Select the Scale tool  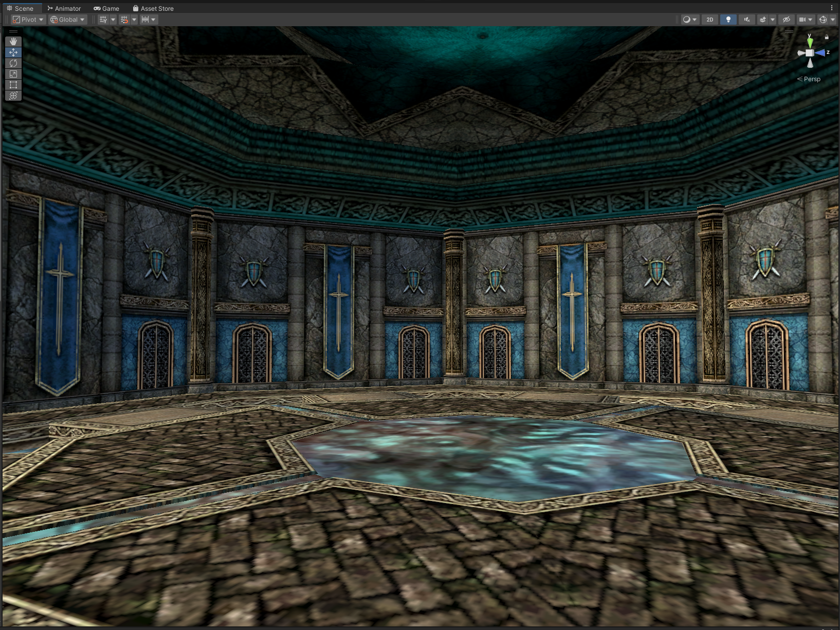(x=13, y=74)
